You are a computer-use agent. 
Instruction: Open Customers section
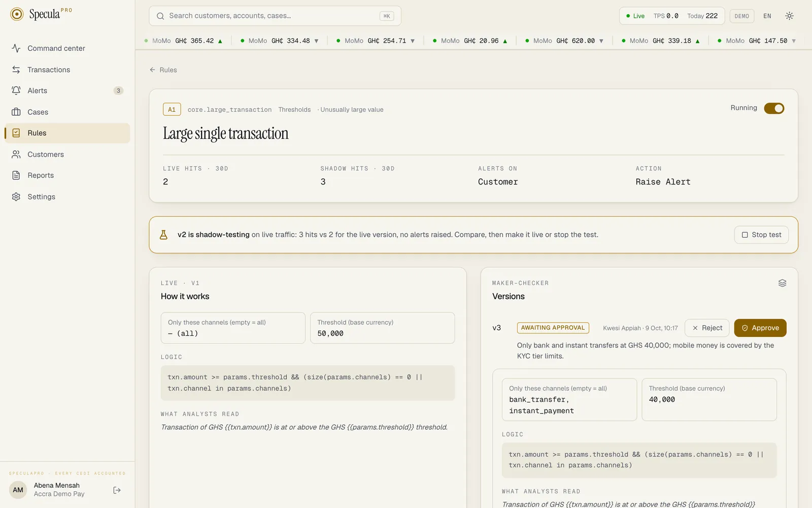(67, 154)
